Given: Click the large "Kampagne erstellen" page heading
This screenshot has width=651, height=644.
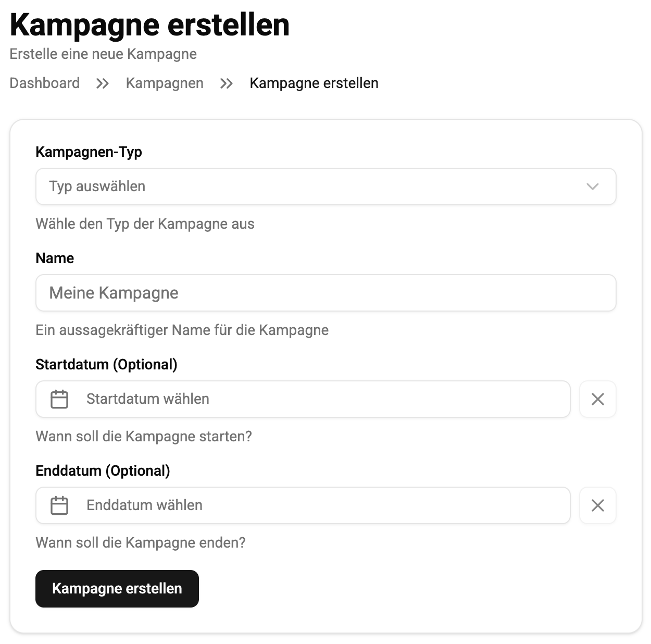Looking at the screenshot, I should click(149, 24).
